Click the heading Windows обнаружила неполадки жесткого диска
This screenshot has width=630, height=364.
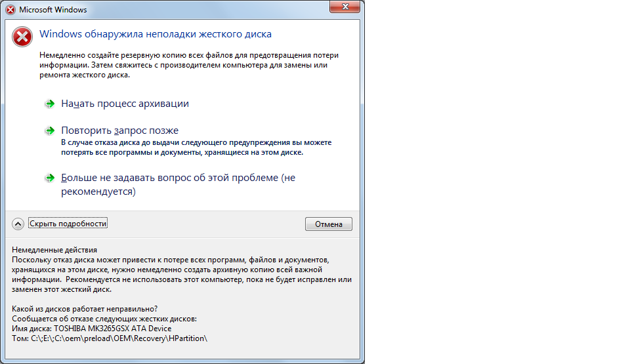156,34
